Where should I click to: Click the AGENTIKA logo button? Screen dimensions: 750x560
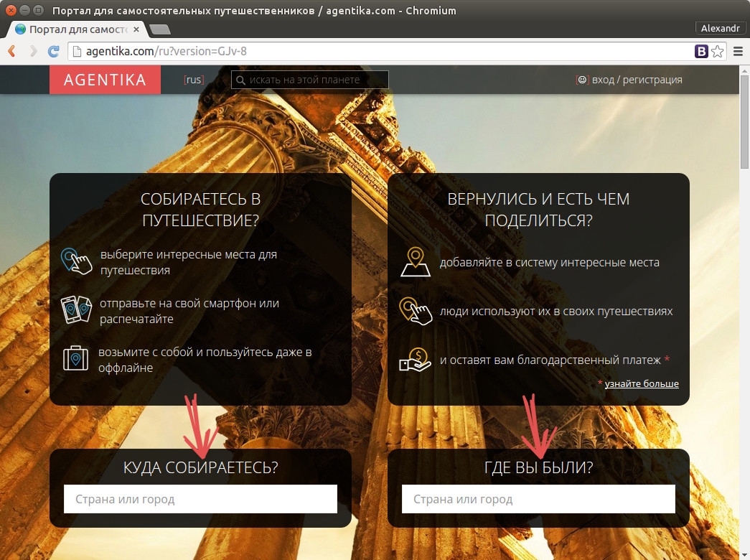coord(105,80)
